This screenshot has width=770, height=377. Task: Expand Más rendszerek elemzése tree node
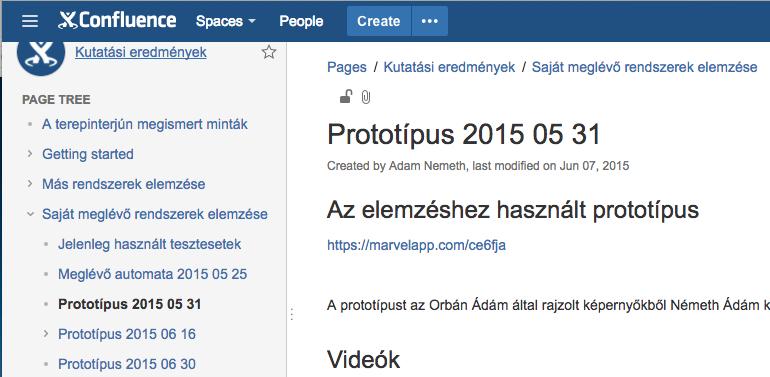coord(30,184)
